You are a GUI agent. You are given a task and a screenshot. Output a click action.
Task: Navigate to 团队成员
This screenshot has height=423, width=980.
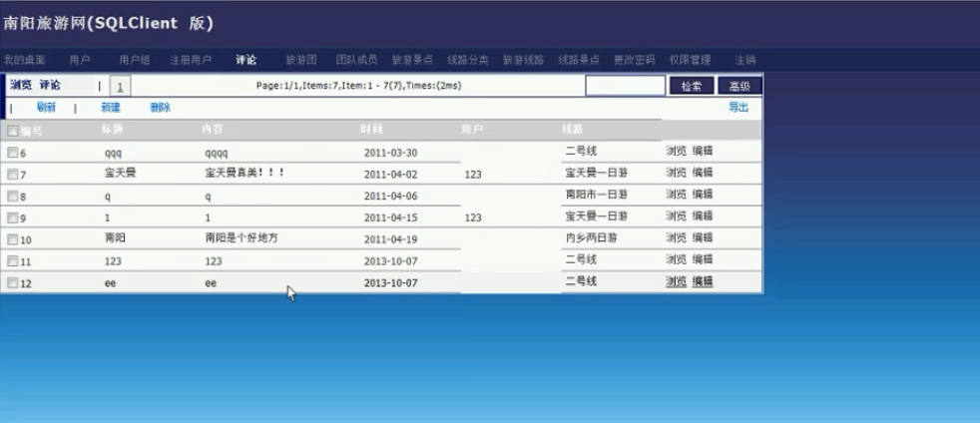(x=357, y=60)
